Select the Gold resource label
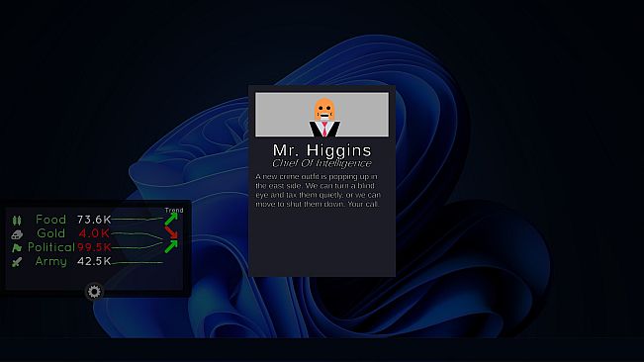Screen dimensions: 644x362 tap(50, 233)
